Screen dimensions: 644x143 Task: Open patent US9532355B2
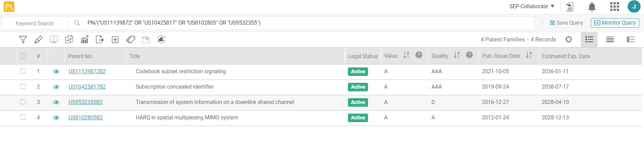tap(86, 102)
